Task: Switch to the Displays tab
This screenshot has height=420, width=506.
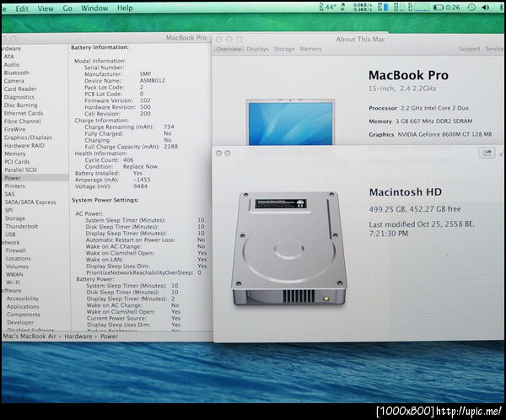Action: [257, 49]
